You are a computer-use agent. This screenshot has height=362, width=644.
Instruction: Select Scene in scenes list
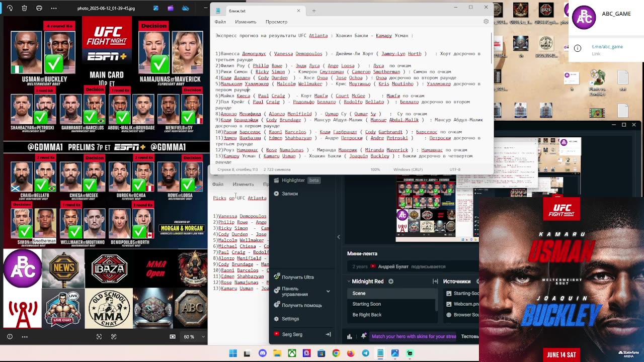pyautogui.click(x=391, y=293)
